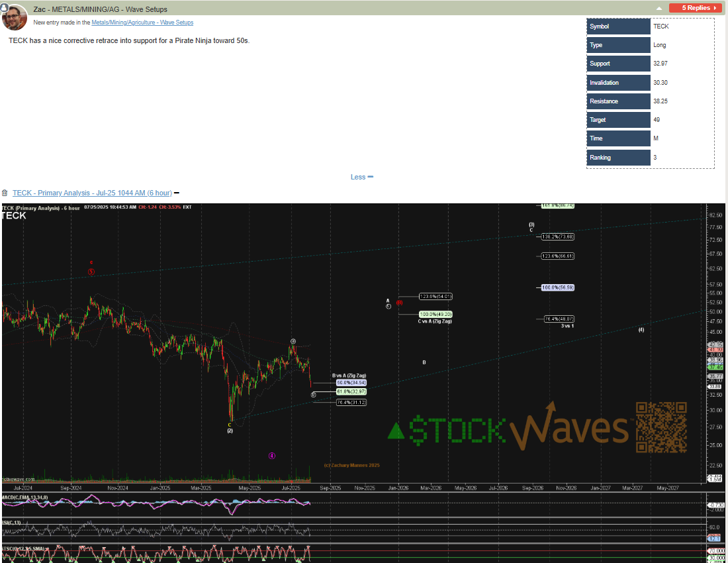Click the 76.4%(48.07) extension label
The image size is (728, 563).
pos(559,319)
